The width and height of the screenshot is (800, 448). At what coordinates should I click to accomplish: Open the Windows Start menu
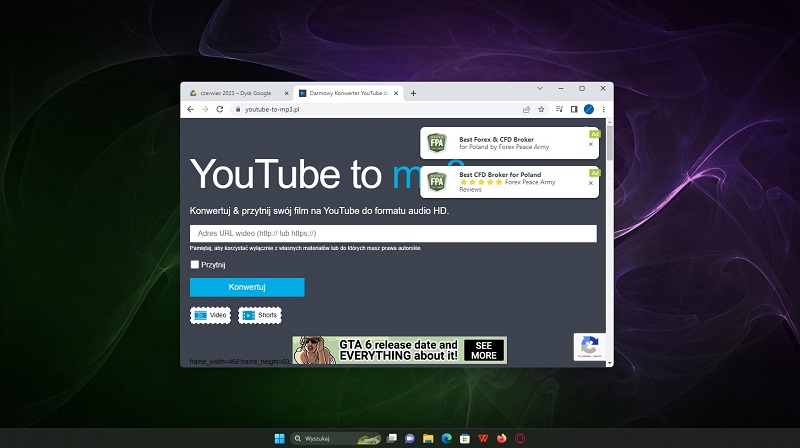tap(279, 438)
